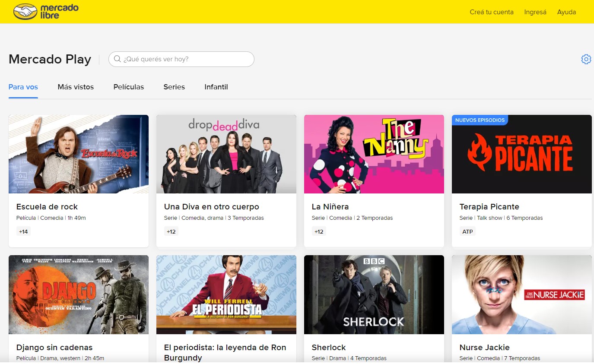Click the Creá tu cuenta link

[492, 12]
